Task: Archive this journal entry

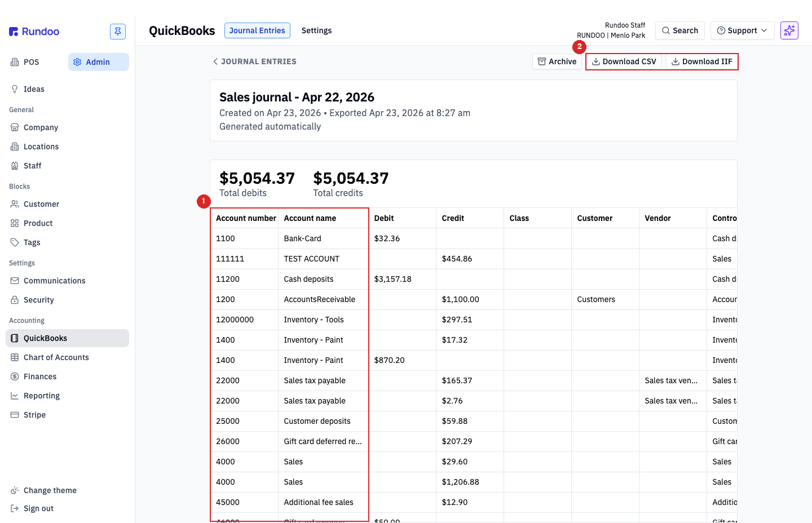Action: pyautogui.click(x=557, y=61)
